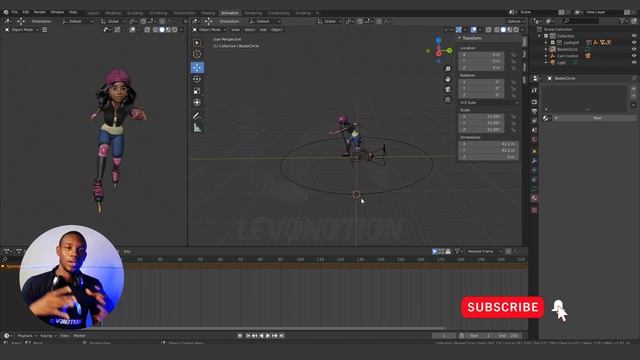Open main viewport Object Mode dropdown
The width and height of the screenshot is (640, 360).
click(x=209, y=30)
